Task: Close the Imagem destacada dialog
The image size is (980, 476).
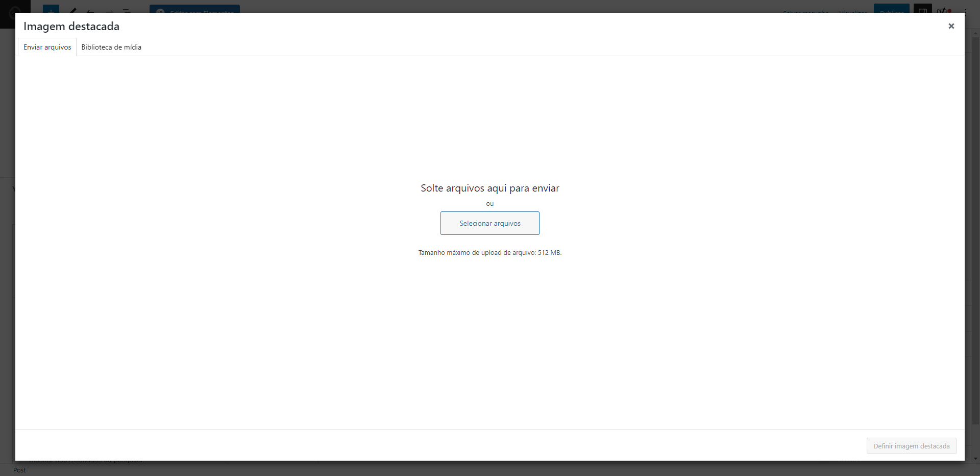Action: coord(951,26)
